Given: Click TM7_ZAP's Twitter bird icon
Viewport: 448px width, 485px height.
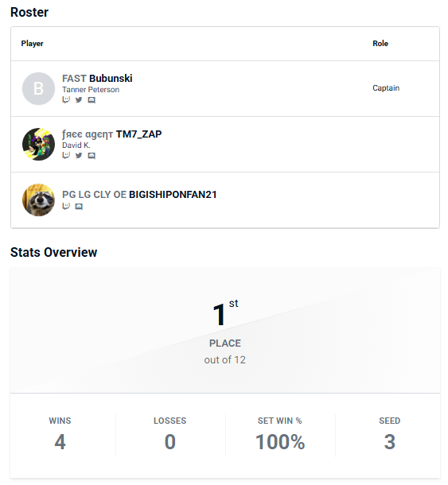Looking at the screenshot, I should [x=79, y=155].
